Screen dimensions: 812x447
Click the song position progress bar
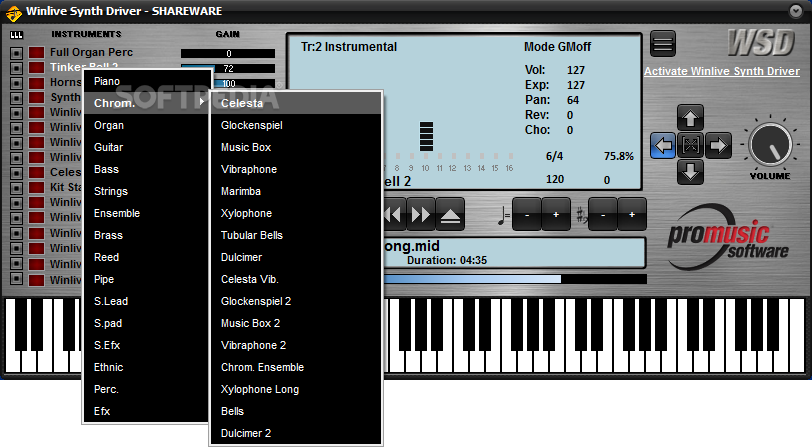tap(515, 279)
